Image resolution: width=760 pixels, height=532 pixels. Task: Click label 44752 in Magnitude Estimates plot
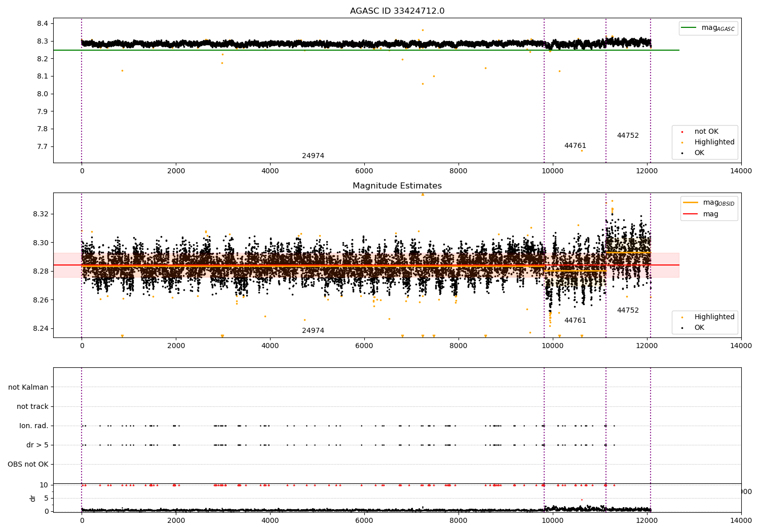pyautogui.click(x=628, y=311)
